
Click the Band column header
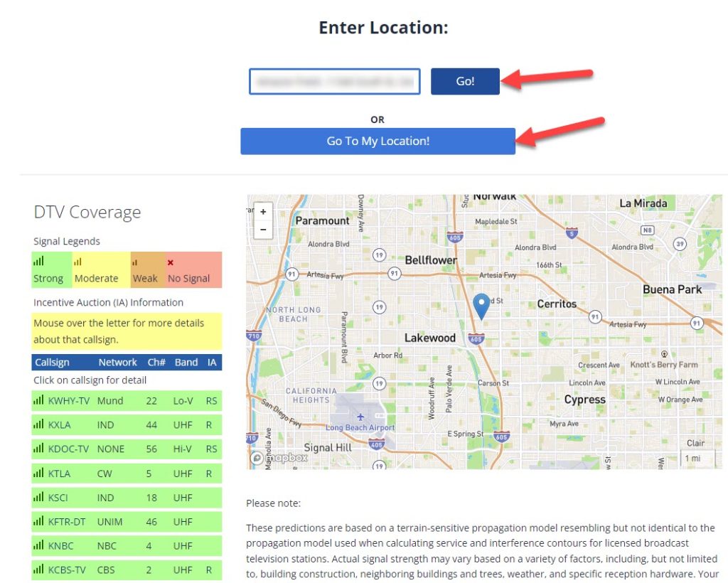coord(186,362)
